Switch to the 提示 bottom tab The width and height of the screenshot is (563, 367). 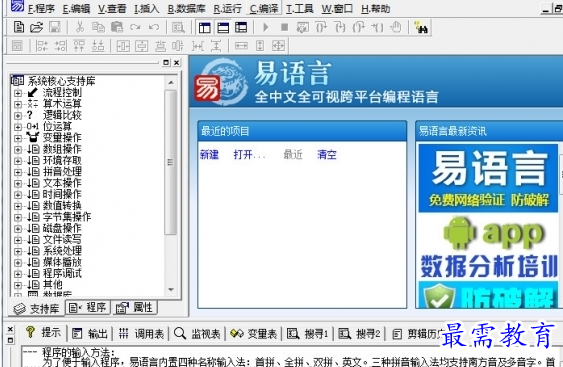pos(43,333)
